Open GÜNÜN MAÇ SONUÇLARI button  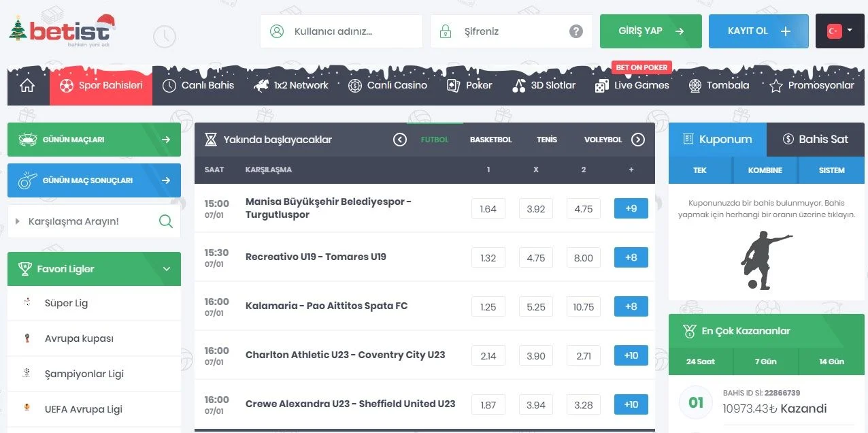pyautogui.click(x=94, y=180)
